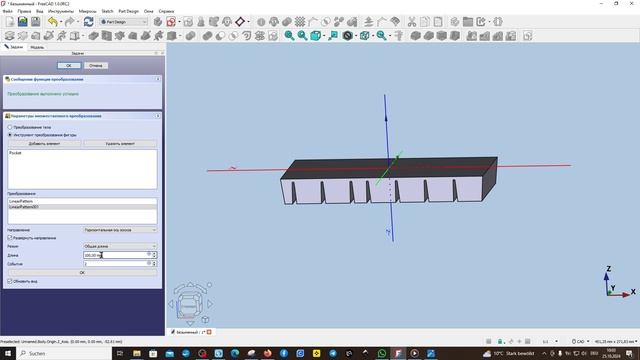This screenshot has height=360, width=640.
Task: Open the Undo history dropdown arrow
Action: pyautogui.click(x=61, y=22)
